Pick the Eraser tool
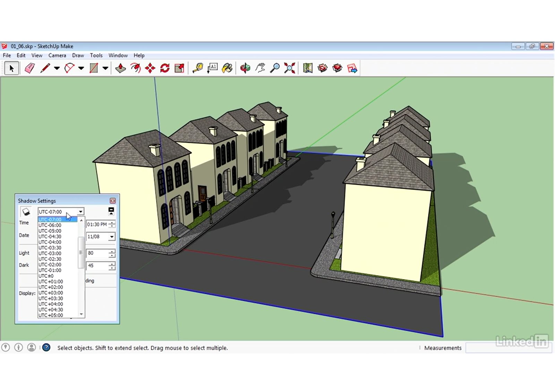 (x=30, y=68)
